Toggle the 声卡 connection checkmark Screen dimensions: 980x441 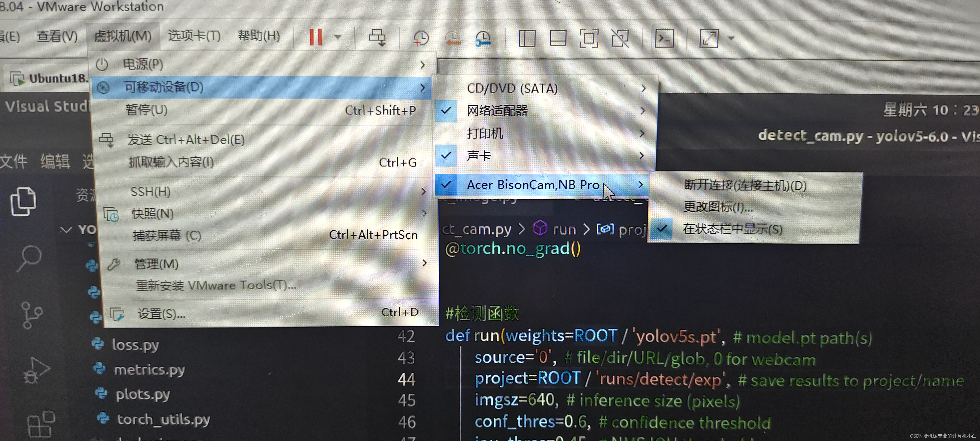(x=446, y=155)
